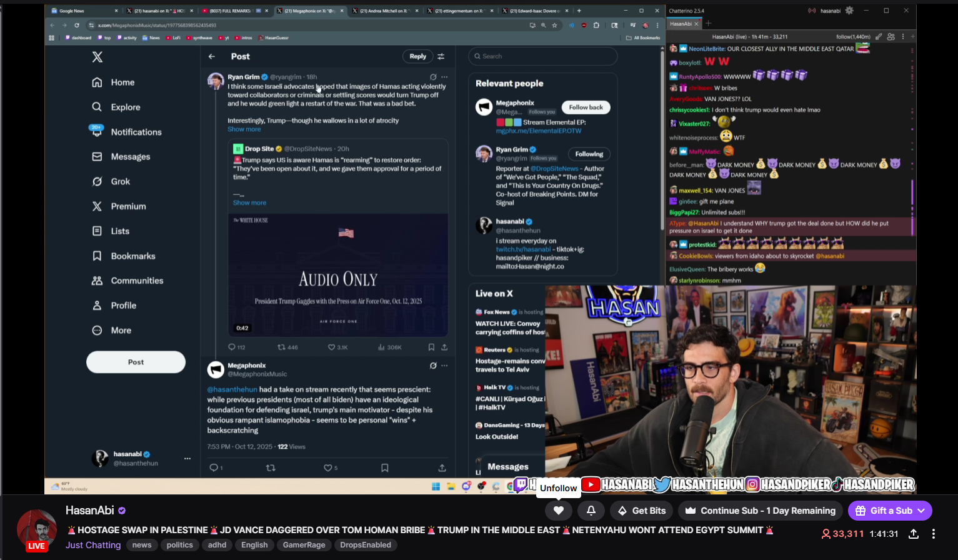Click Chatterino streamer mode broadcast icon
Viewport: 958px width, 560px height.
point(812,11)
